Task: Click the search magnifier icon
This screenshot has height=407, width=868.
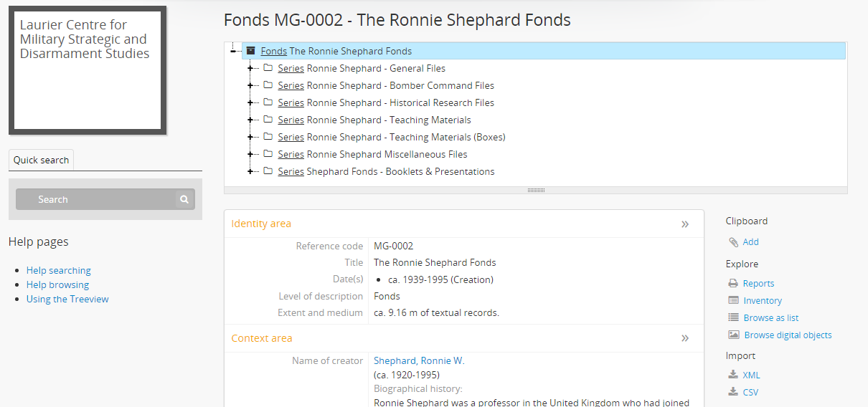Action: [x=184, y=199]
